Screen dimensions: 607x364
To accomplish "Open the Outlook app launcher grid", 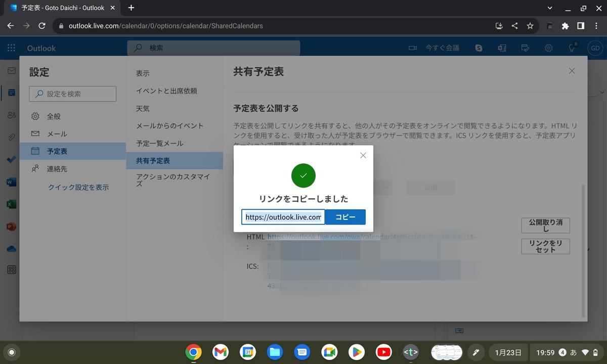I will click(x=11, y=48).
